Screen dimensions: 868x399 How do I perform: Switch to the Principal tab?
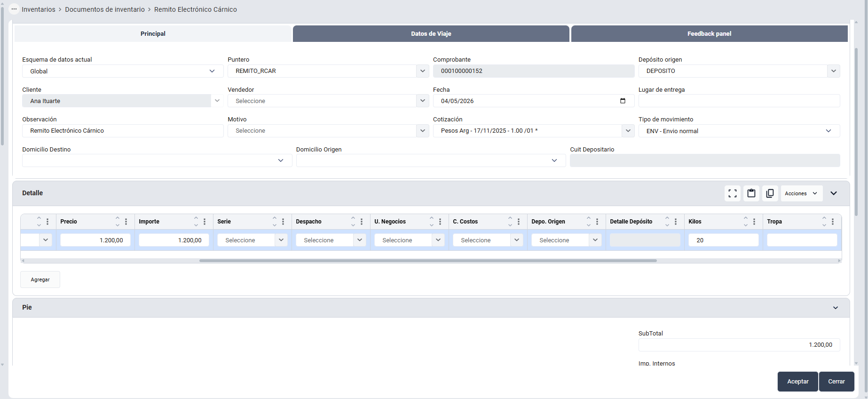tap(153, 33)
